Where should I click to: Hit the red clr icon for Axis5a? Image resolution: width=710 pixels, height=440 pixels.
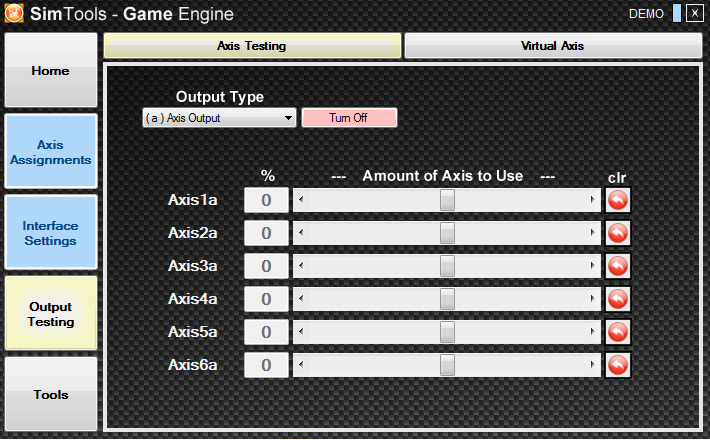(618, 332)
